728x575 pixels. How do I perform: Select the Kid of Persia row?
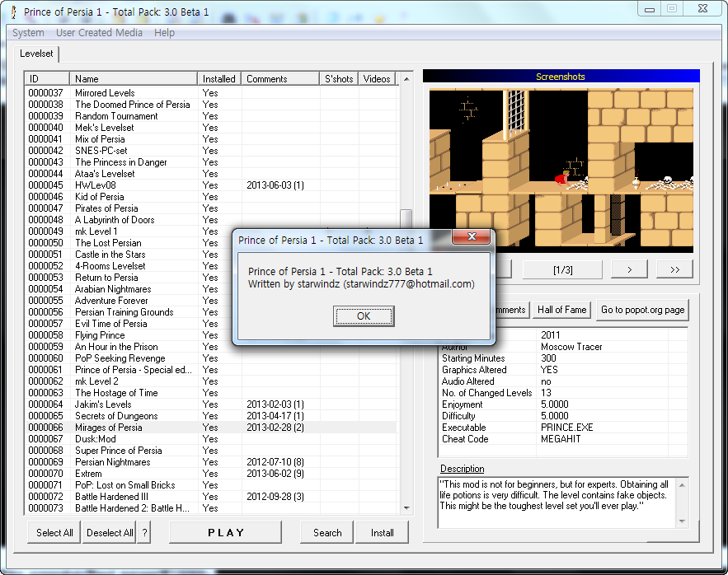(x=211, y=197)
